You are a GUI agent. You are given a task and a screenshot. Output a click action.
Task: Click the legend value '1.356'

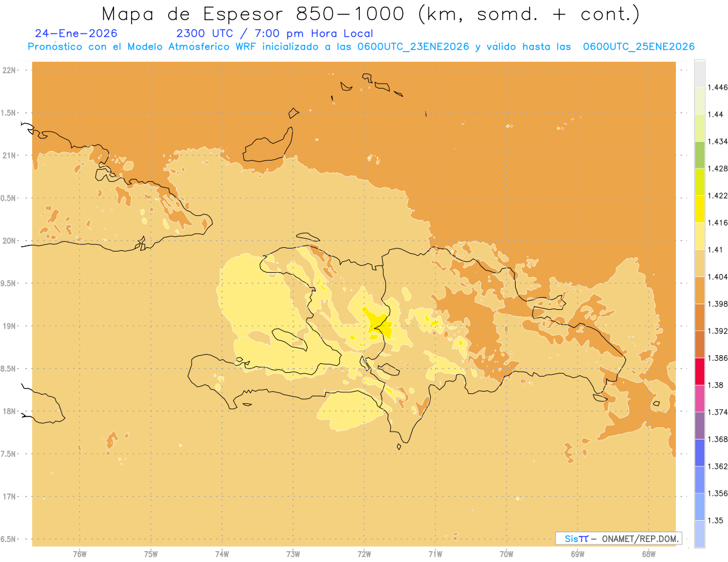[x=718, y=493]
